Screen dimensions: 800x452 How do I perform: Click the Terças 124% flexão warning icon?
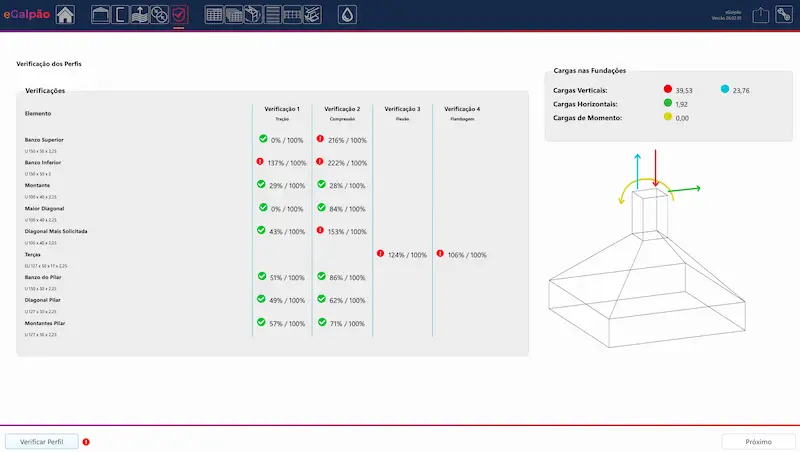click(381, 254)
